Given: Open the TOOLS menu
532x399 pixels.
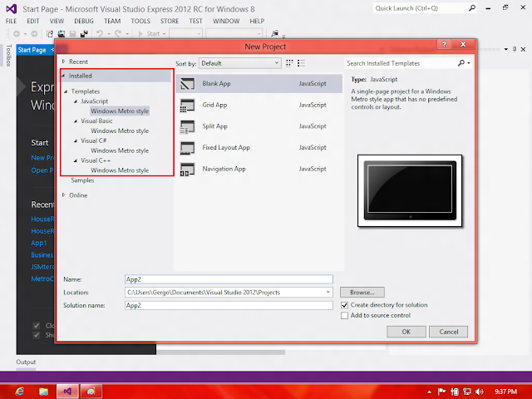Looking at the screenshot, I should 140,21.
